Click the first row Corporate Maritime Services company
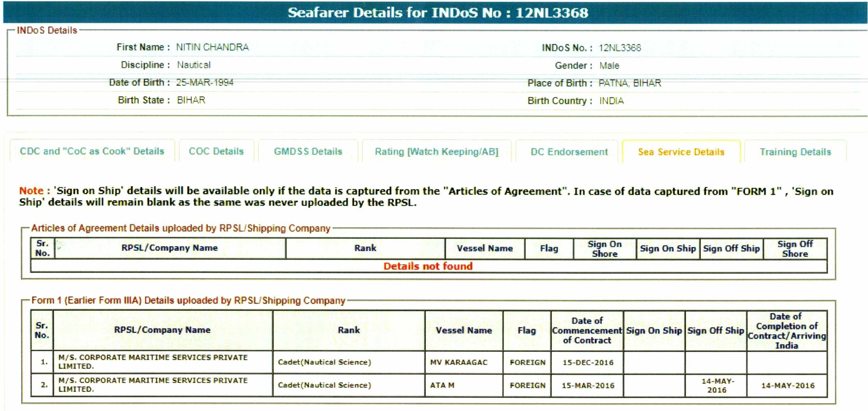 click(x=153, y=362)
